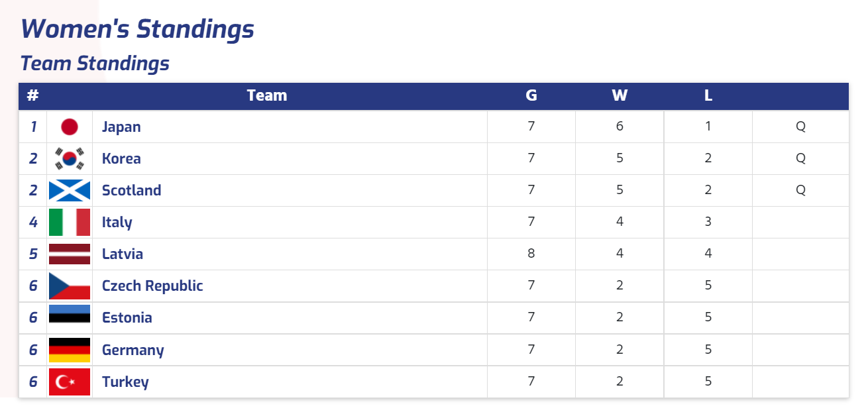Click the Team column header

[x=267, y=95]
